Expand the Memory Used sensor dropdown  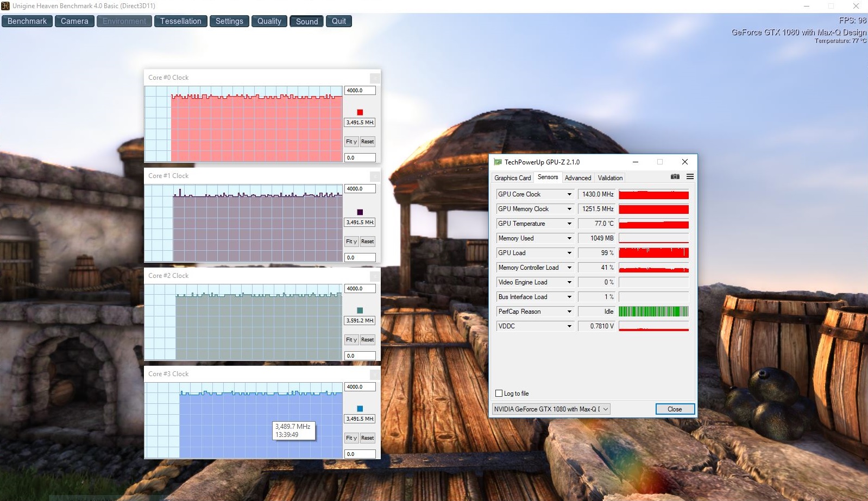click(569, 238)
